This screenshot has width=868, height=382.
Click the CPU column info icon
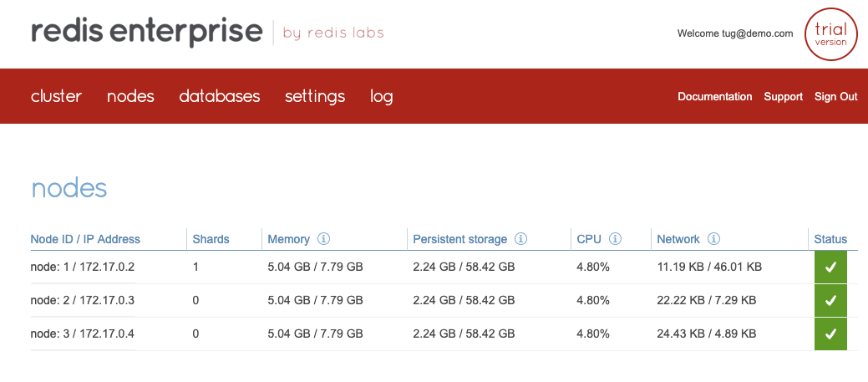pyautogui.click(x=615, y=239)
